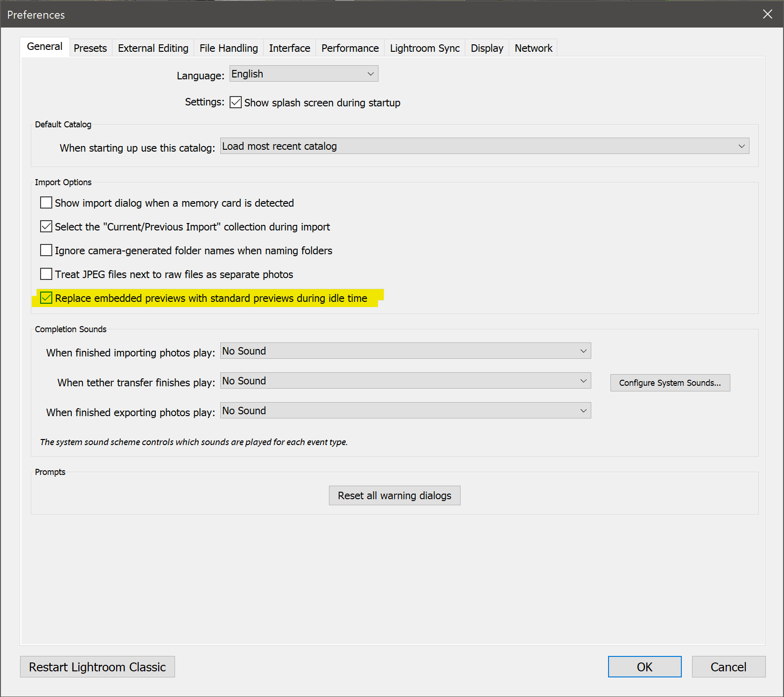Choose a tether transfer completion sound
Screen dimensions: 784x697
click(x=404, y=380)
